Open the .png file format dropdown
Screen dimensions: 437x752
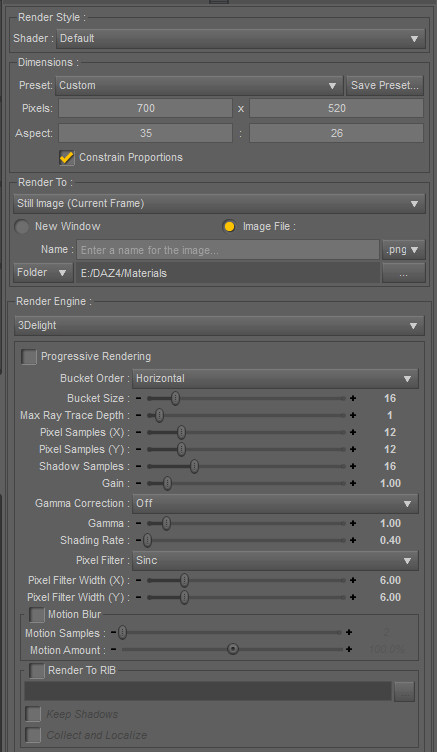coord(403,250)
